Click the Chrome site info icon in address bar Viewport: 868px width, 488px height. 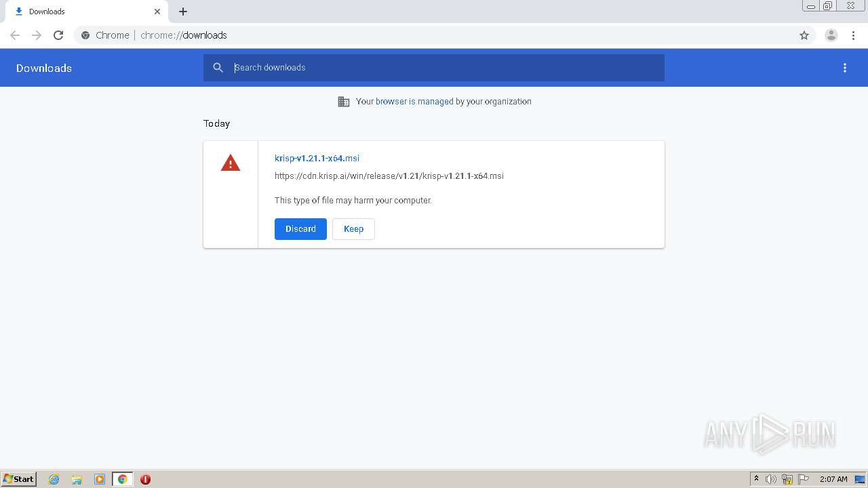pos(85,35)
